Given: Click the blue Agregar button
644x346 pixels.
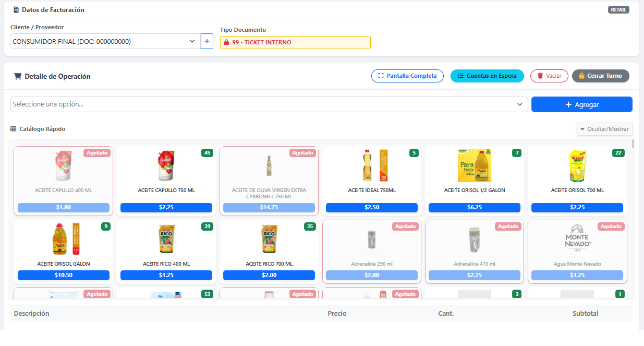Looking at the screenshot, I should click(x=582, y=104).
